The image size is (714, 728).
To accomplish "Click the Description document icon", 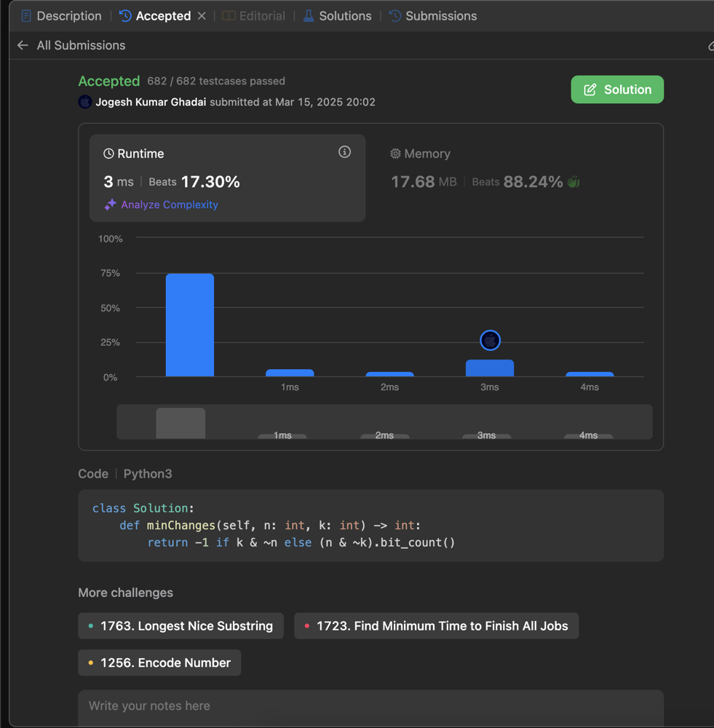I will click(x=26, y=16).
